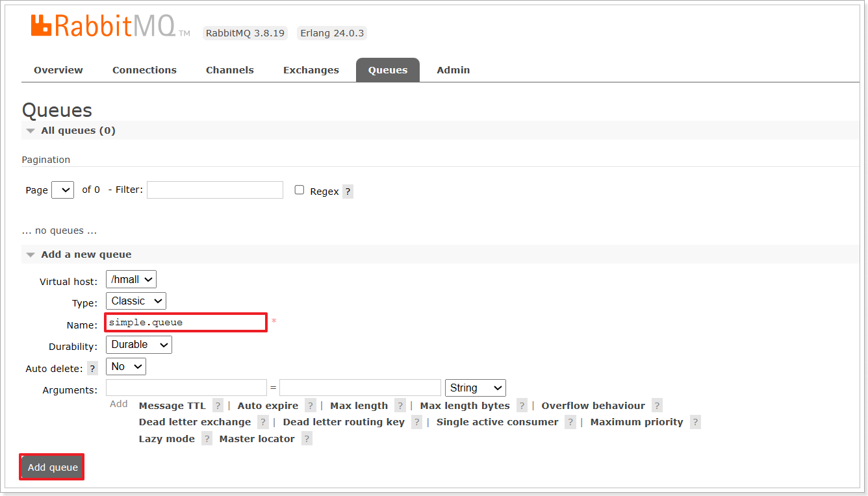The image size is (868, 496).
Task: Click the Queues page heading
Action: [x=57, y=110]
